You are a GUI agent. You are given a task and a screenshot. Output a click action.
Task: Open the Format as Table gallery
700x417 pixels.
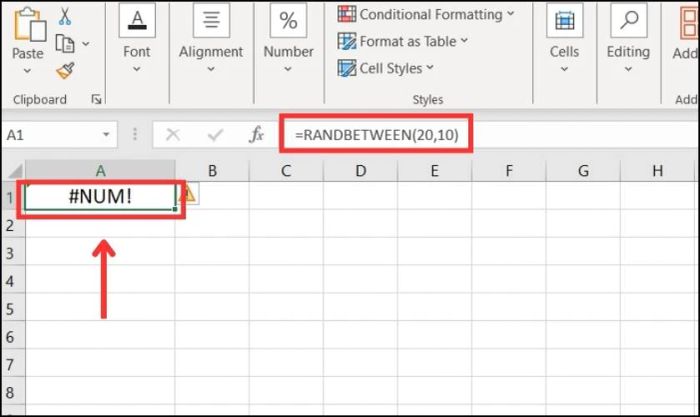point(403,41)
